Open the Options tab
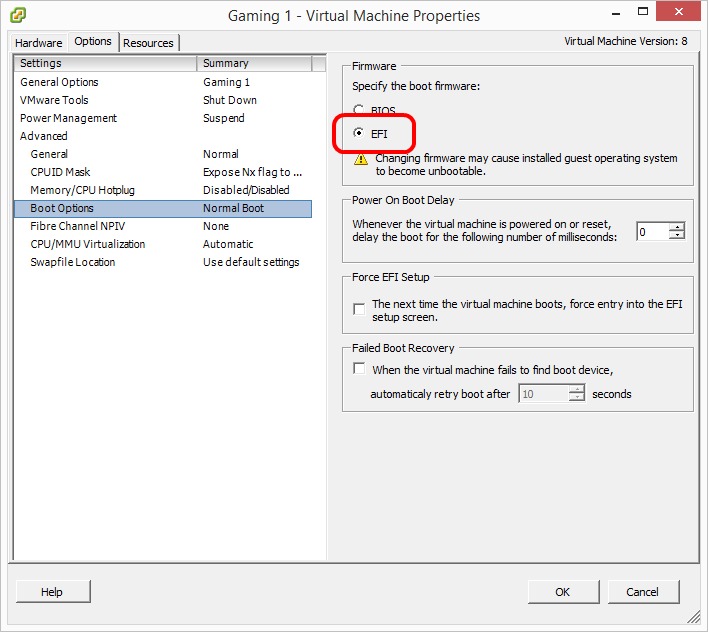Viewport: 708px width, 632px height. click(93, 42)
